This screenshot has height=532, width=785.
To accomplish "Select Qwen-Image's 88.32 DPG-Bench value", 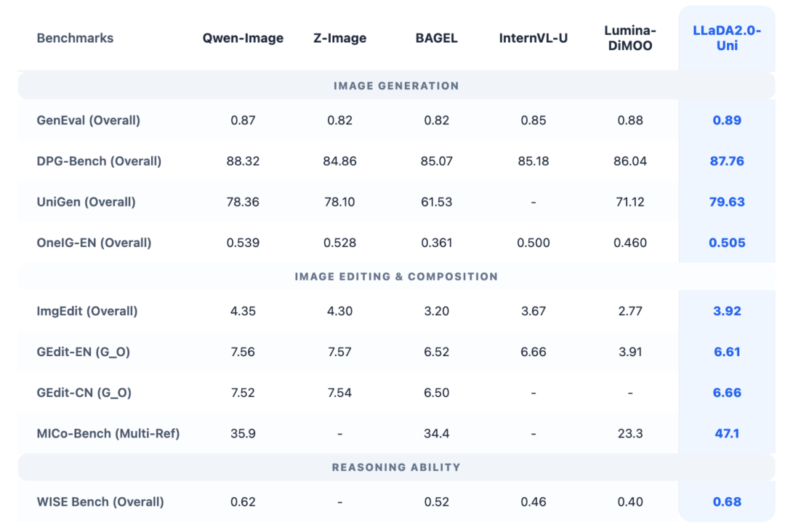I will point(243,161).
